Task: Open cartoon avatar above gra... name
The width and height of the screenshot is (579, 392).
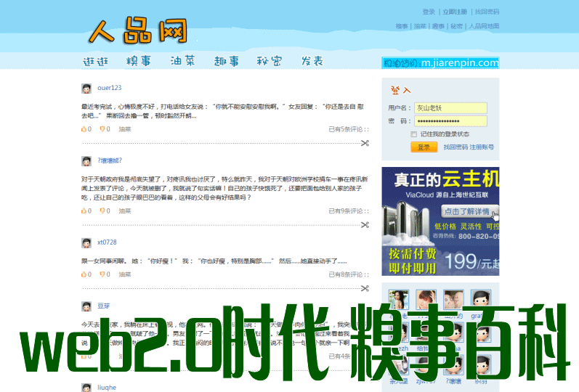Action: click(x=481, y=299)
